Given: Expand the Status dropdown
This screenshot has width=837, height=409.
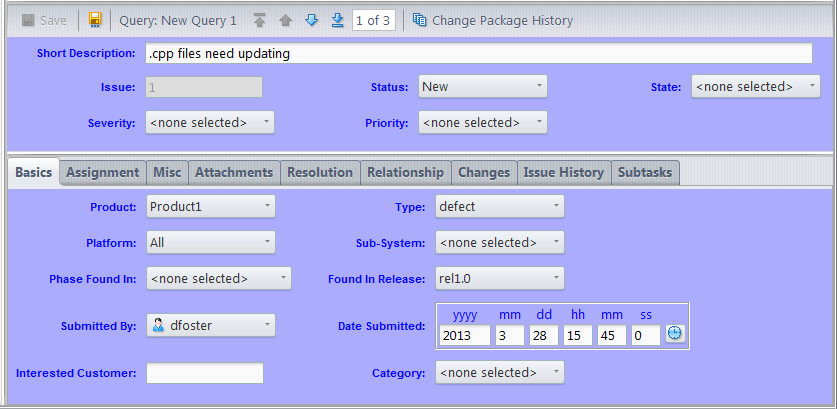Looking at the screenshot, I should (482, 87).
